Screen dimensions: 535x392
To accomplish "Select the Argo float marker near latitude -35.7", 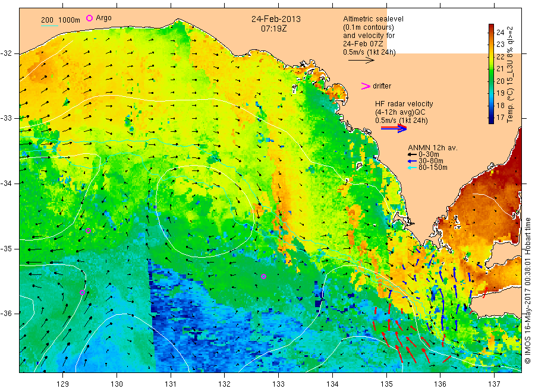I will 82,292.
